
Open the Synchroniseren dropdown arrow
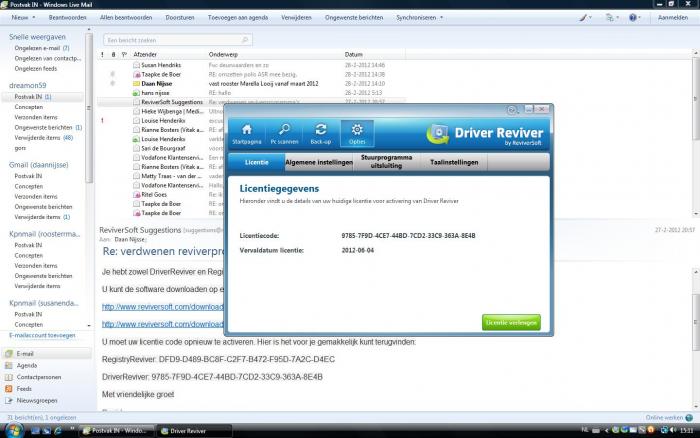[x=442, y=18]
